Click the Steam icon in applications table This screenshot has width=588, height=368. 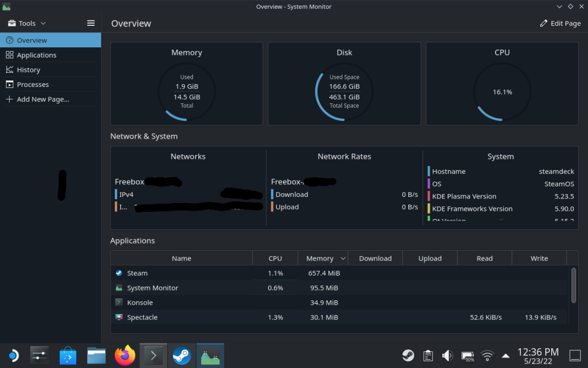(x=119, y=273)
